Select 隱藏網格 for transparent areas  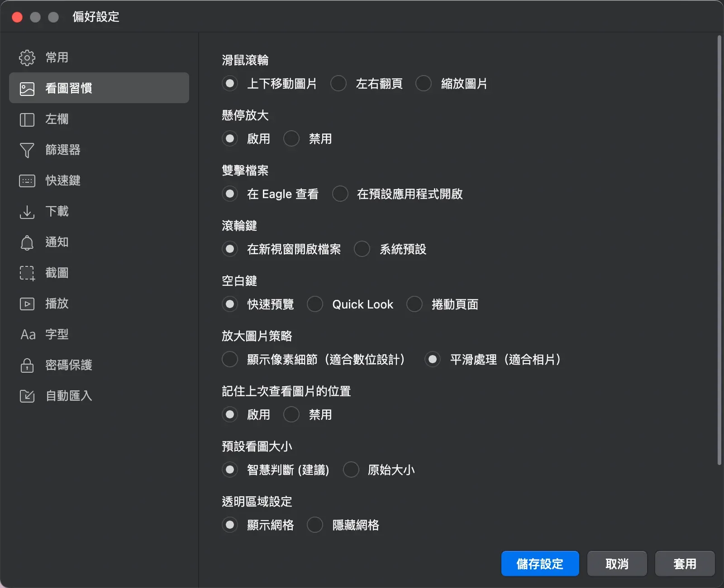(x=315, y=525)
